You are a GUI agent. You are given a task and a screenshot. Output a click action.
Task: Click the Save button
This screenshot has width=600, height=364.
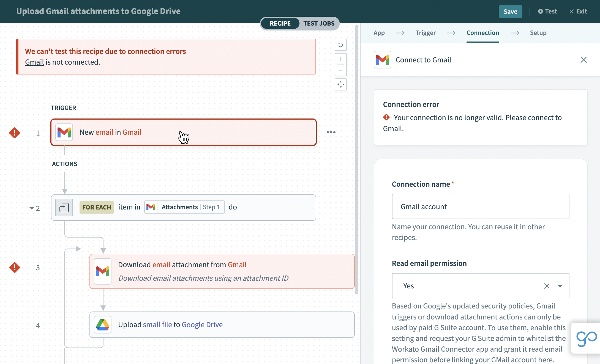(510, 12)
